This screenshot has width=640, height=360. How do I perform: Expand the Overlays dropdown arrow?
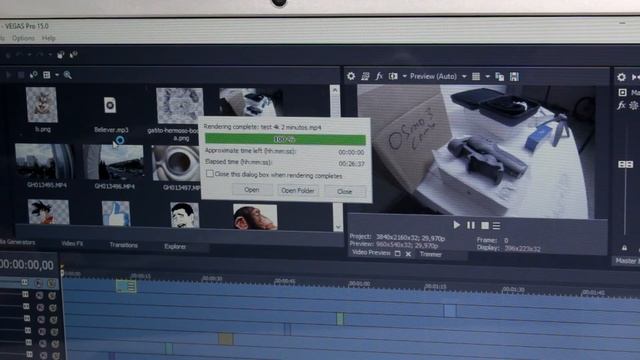tap(487, 76)
